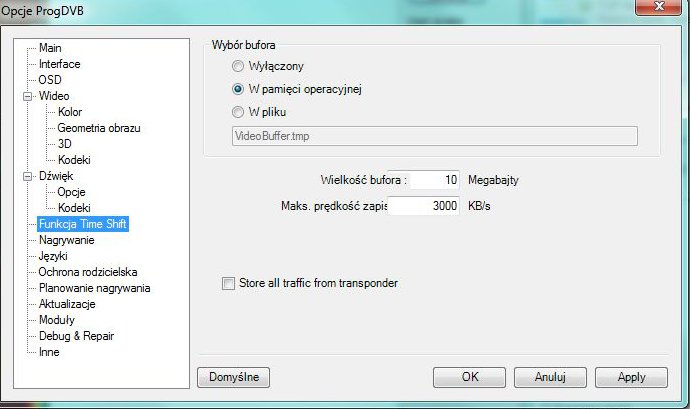Click the Maks. prędkość zapisu field
This screenshot has width=690, height=409.
(423, 206)
